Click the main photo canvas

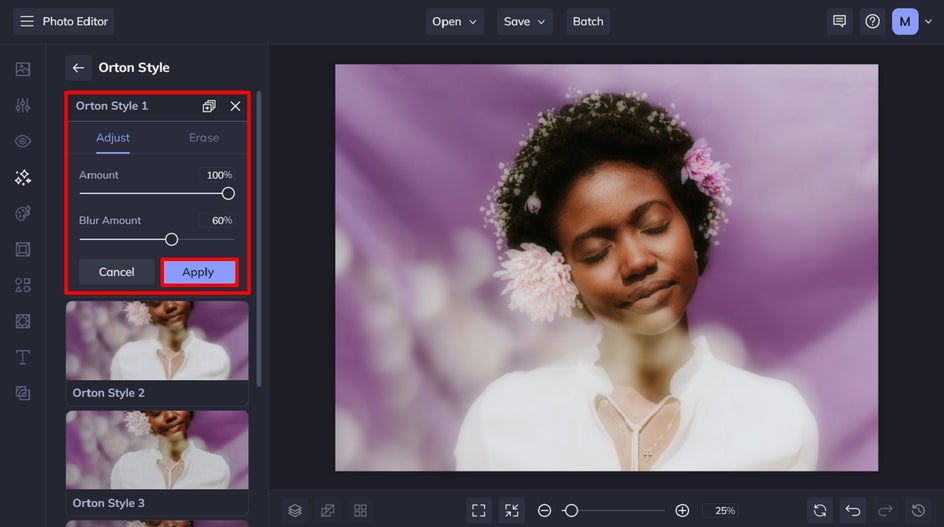606,267
